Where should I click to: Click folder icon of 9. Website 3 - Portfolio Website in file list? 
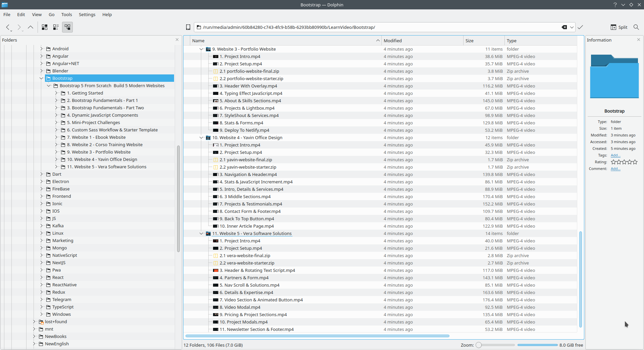pos(208,49)
